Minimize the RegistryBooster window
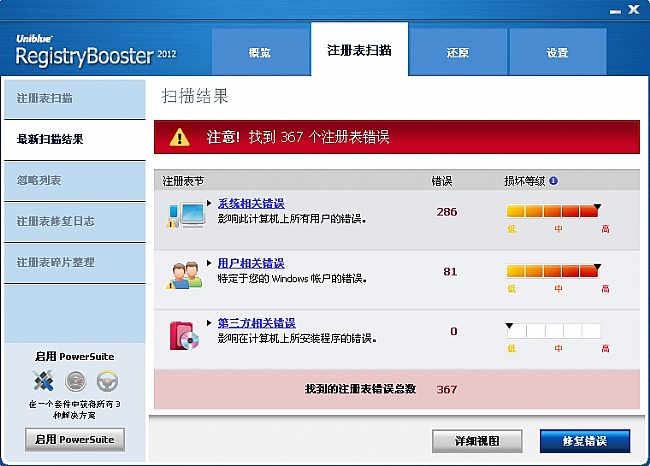Screen dimensions: 650x466 615,11
